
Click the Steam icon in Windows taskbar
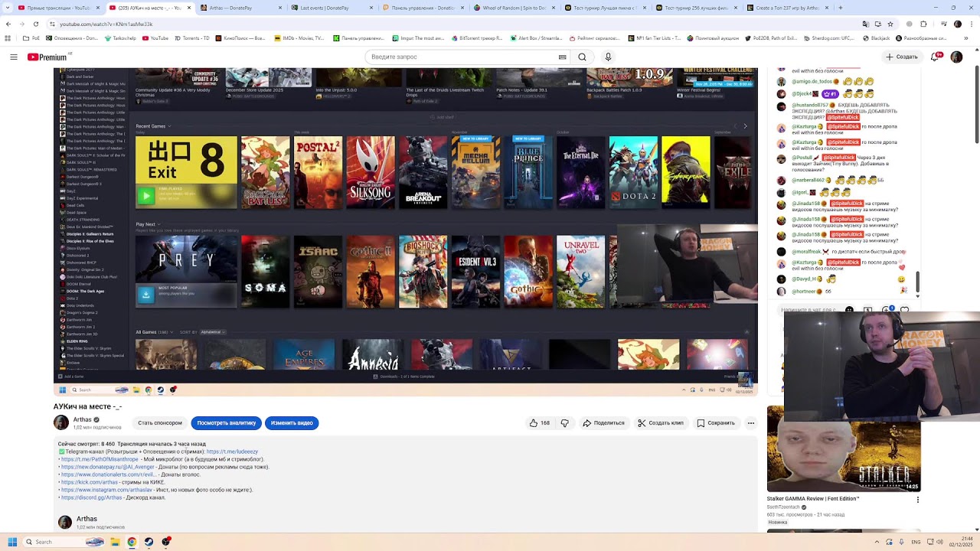[x=149, y=542]
